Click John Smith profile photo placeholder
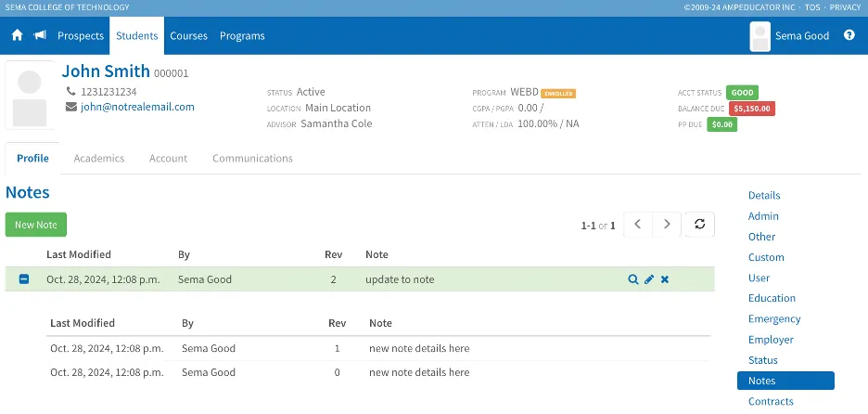 tap(30, 95)
